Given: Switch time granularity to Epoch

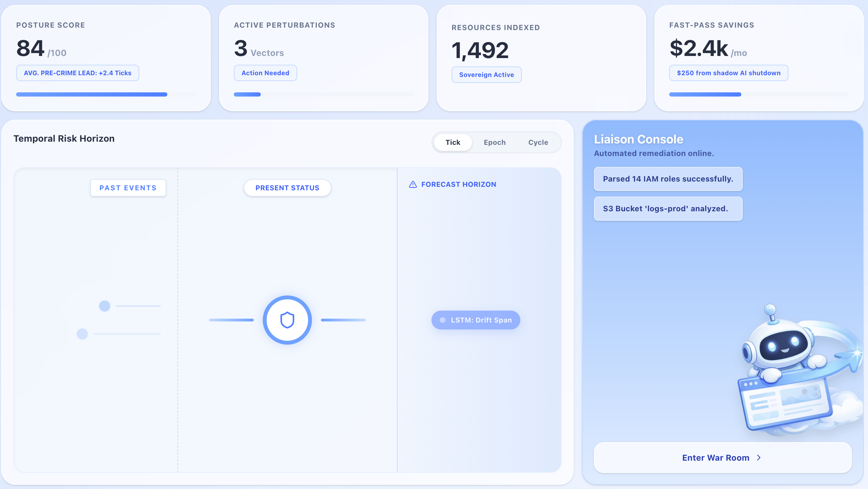Looking at the screenshot, I should (x=495, y=142).
